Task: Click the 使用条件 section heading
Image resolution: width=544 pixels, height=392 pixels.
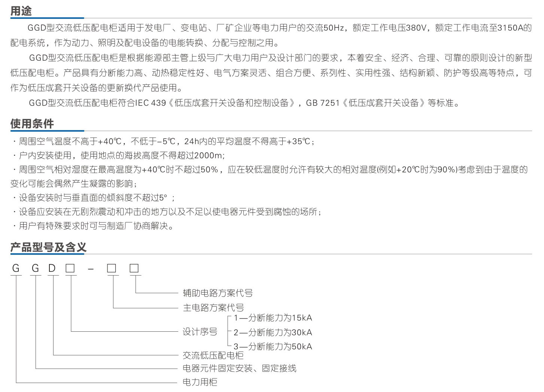Action: 32,124
